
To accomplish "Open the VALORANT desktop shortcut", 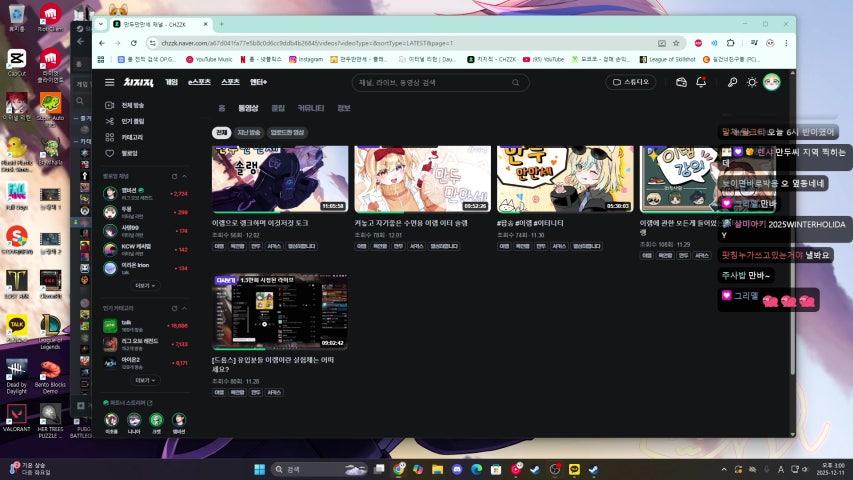I will pyautogui.click(x=16, y=417).
